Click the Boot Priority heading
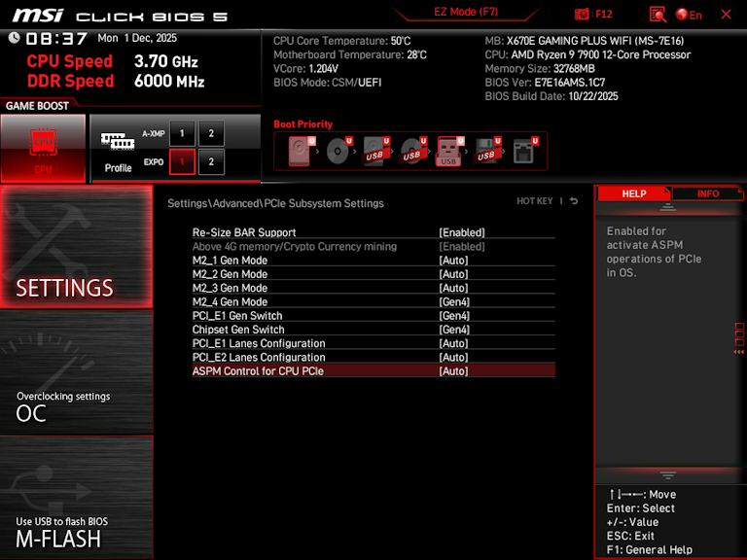 point(303,124)
